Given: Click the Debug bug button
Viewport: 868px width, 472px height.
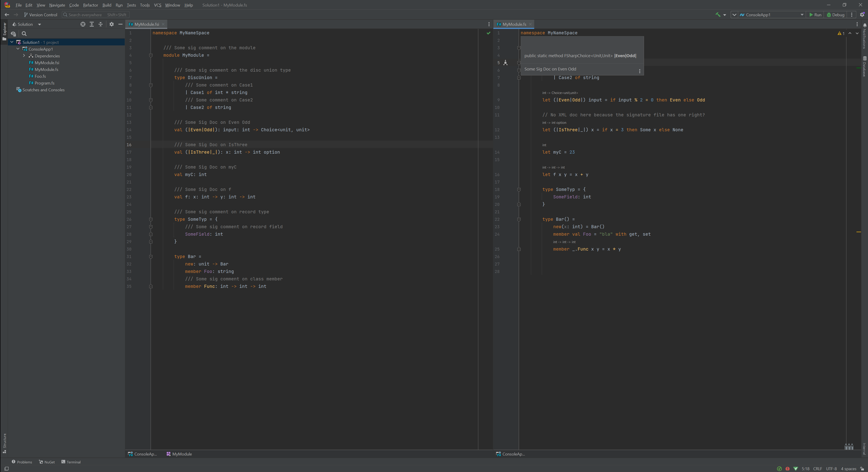Looking at the screenshot, I should tap(835, 15).
